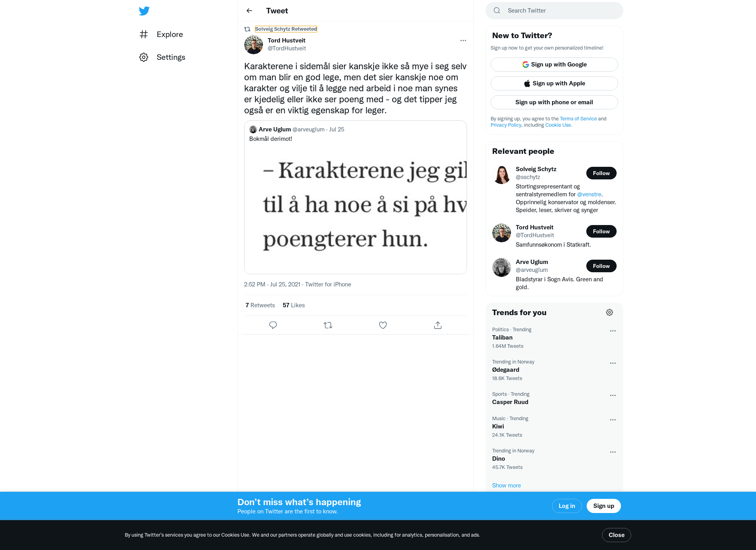Show more trends
Image resolution: width=756 pixels, height=550 pixels.
pos(506,485)
